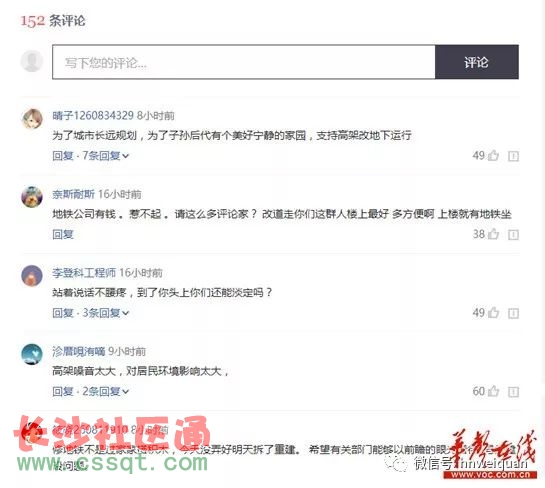Like 李登科工程师's comment with 49 likes
Viewport: 545px width, 488px height.
click(x=493, y=312)
